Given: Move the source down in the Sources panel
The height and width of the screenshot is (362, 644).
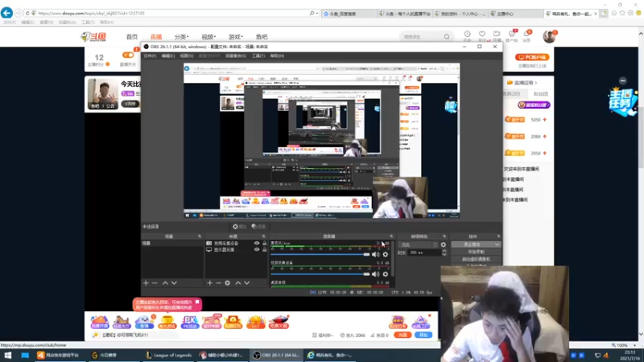Looking at the screenshot, I should pos(247,283).
